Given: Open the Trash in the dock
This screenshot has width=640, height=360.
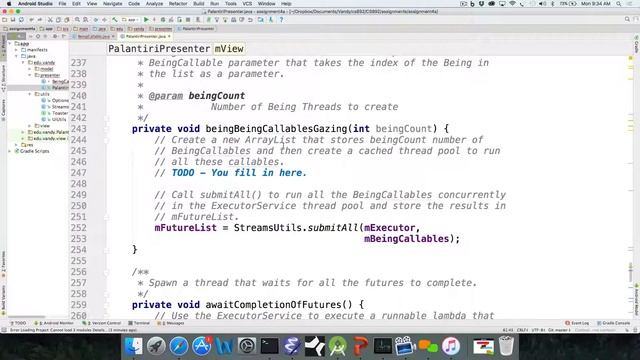Looking at the screenshot, I should point(506,346).
